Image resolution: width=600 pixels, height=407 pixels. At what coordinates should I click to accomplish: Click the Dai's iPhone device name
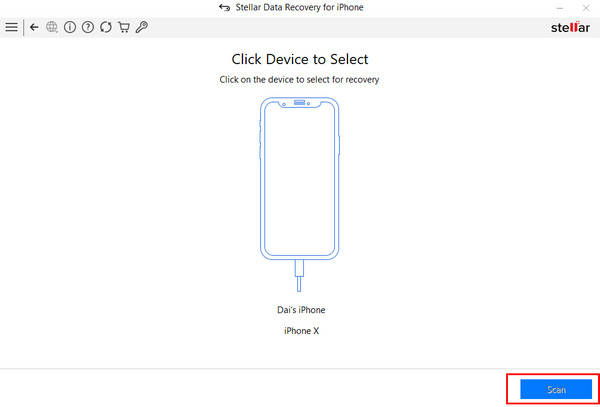click(x=301, y=309)
